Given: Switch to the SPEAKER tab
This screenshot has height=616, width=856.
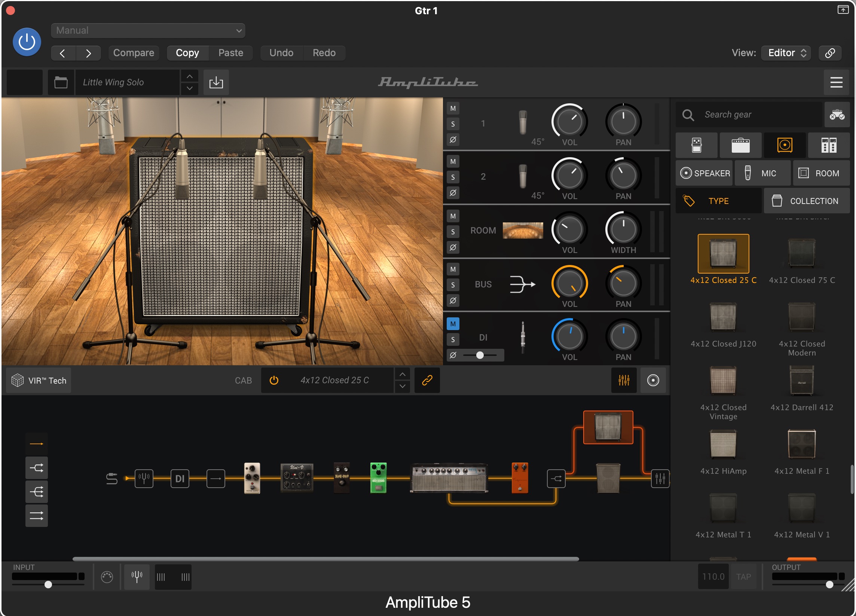Looking at the screenshot, I should click(x=704, y=173).
